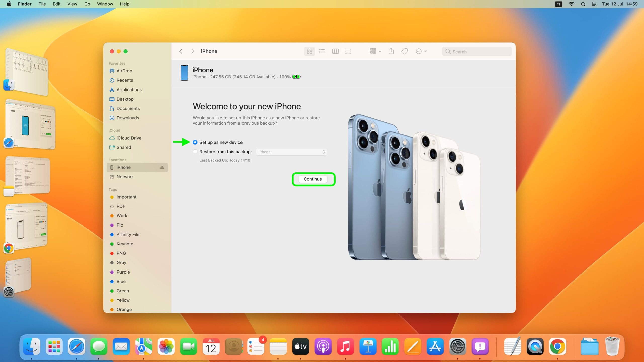Switch Finder to icon view

pos(309,51)
